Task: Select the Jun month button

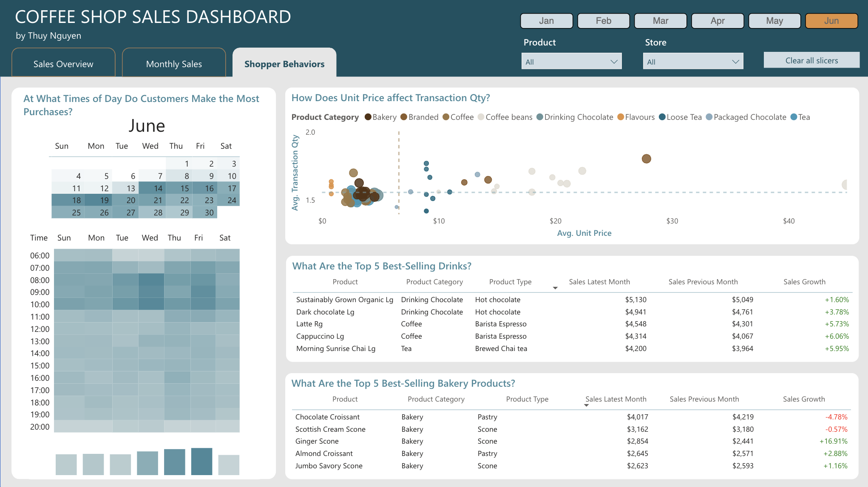Action: pos(831,20)
